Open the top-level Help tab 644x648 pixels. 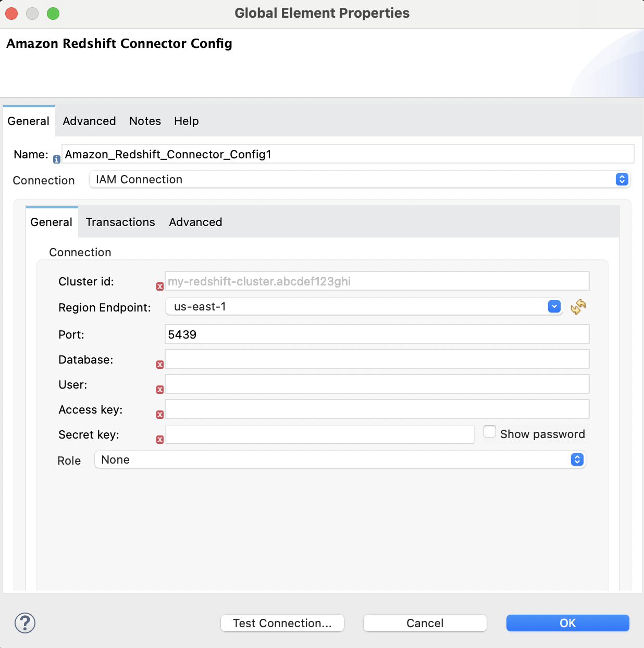click(x=186, y=121)
